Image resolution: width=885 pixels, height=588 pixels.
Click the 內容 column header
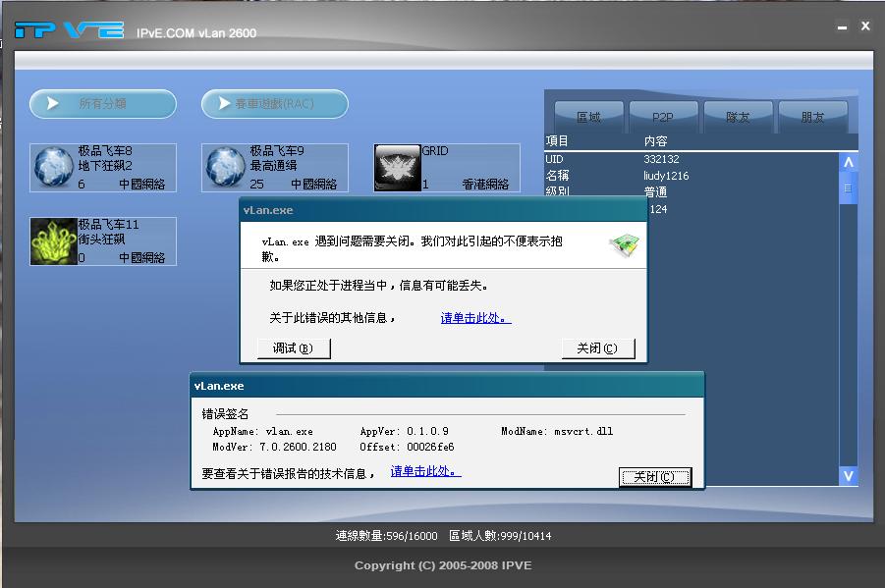point(655,141)
